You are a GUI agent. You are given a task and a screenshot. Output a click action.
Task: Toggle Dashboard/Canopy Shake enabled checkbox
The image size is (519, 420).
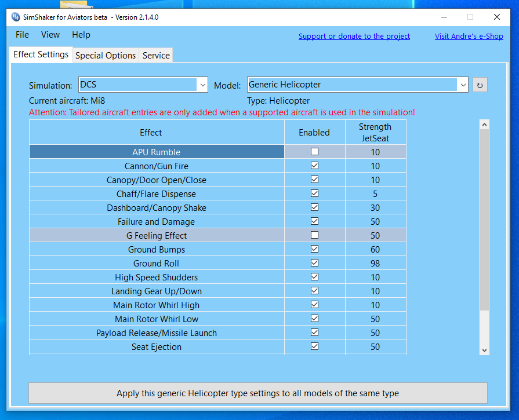pos(314,207)
